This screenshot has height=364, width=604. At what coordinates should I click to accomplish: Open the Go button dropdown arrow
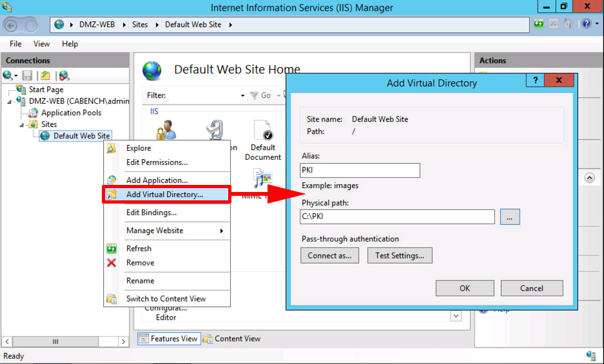278,95
